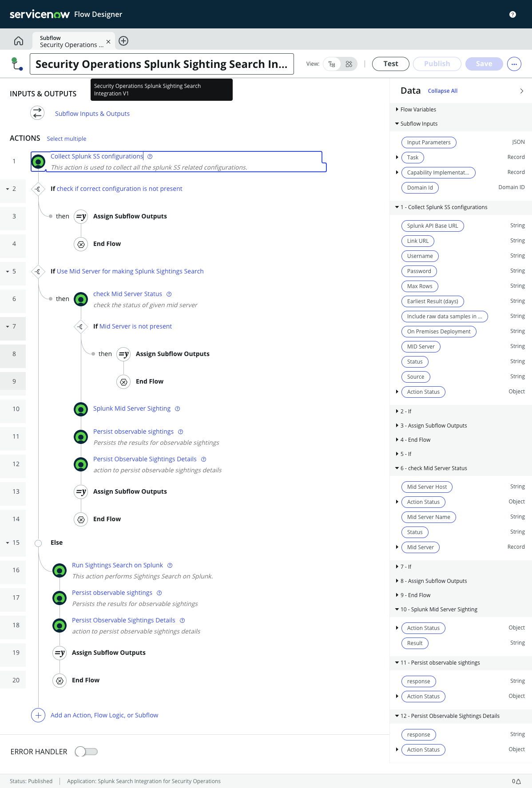This screenshot has height=788, width=532.
Task: Click the Subflow Inputs & Outputs arrows icon
Action: (x=37, y=113)
